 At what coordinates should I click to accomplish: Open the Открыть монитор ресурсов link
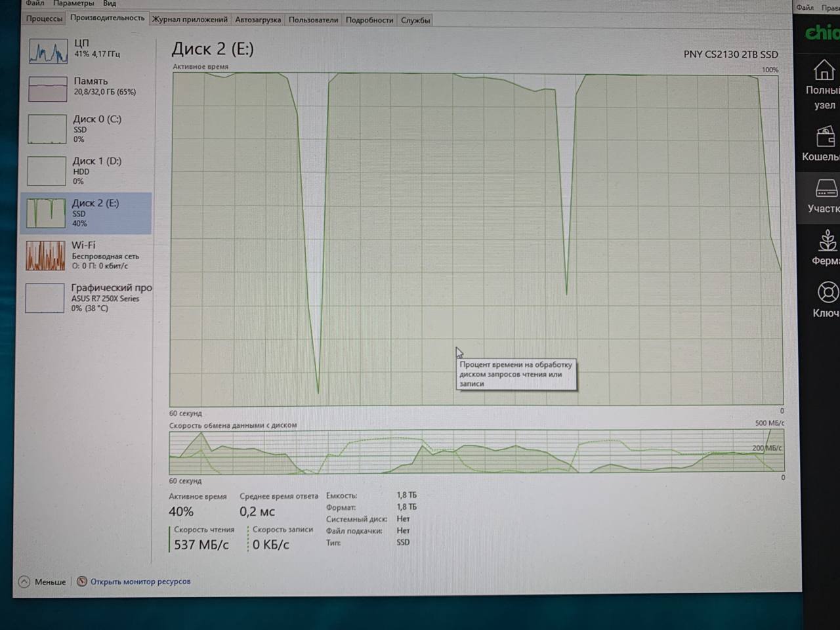point(140,581)
